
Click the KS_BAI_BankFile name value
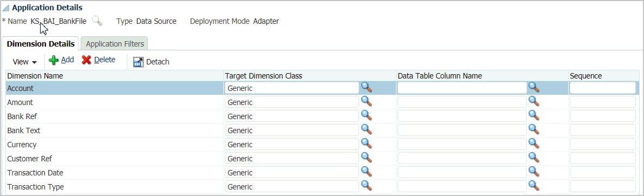(x=58, y=21)
